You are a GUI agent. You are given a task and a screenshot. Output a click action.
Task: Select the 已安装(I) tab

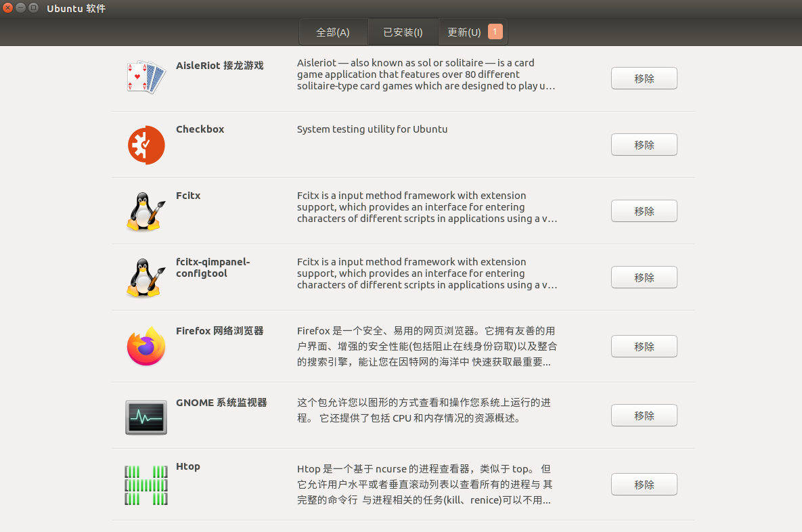pyautogui.click(x=403, y=32)
